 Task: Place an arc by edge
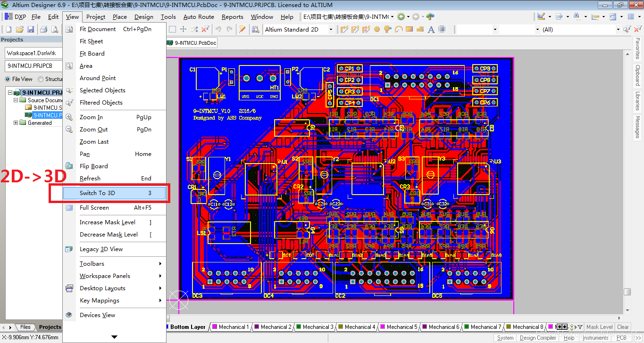(399, 29)
